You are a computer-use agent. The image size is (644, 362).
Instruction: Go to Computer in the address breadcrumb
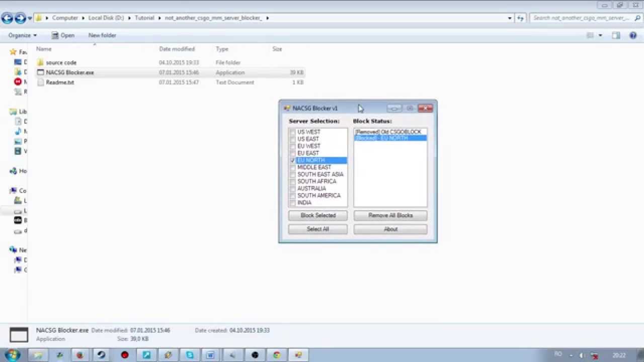tap(65, 18)
